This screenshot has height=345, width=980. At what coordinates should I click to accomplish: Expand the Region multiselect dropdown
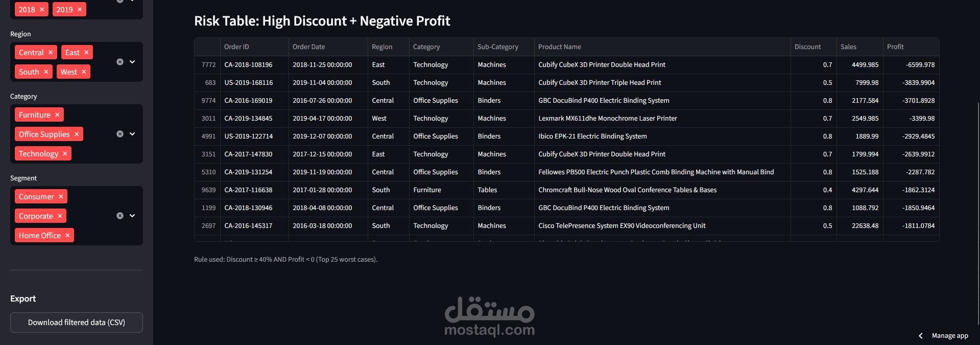click(132, 62)
